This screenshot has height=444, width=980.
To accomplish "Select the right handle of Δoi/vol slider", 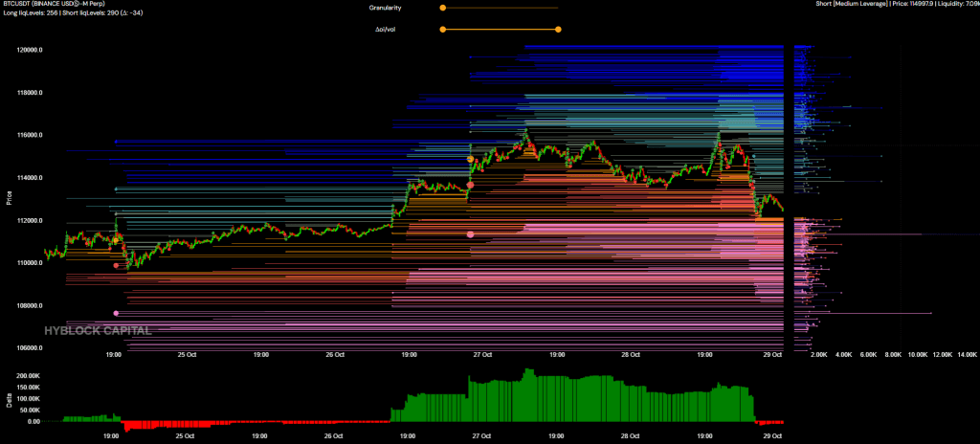I will [558, 29].
